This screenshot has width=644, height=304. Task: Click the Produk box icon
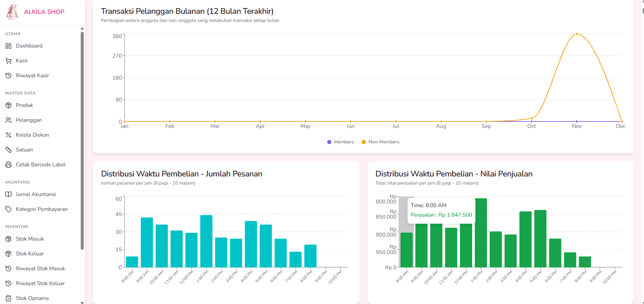point(8,105)
